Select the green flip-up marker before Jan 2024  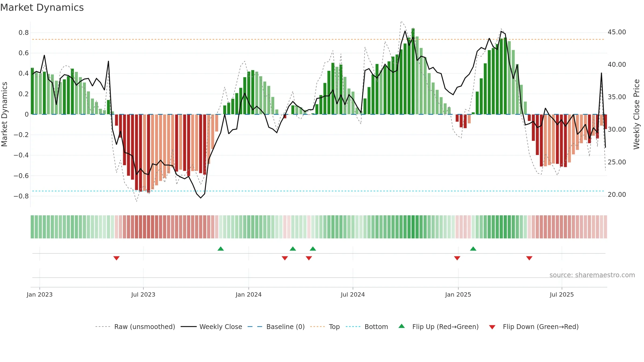point(221,249)
